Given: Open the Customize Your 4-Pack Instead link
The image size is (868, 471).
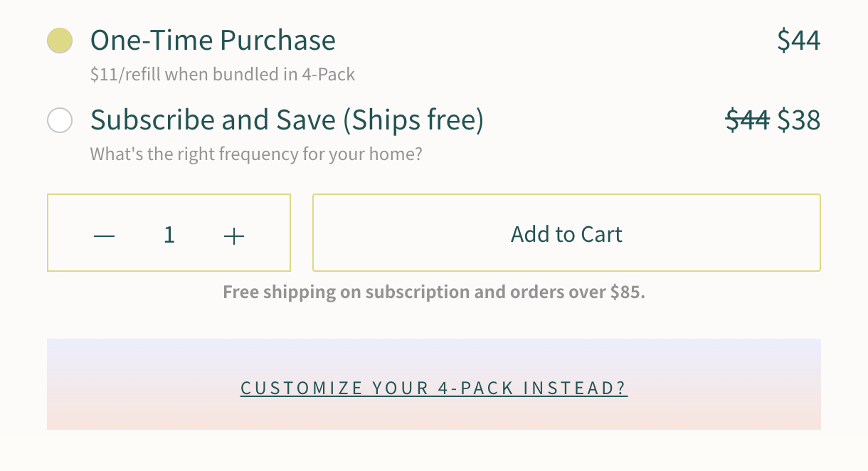Looking at the screenshot, I should point(434,388).
